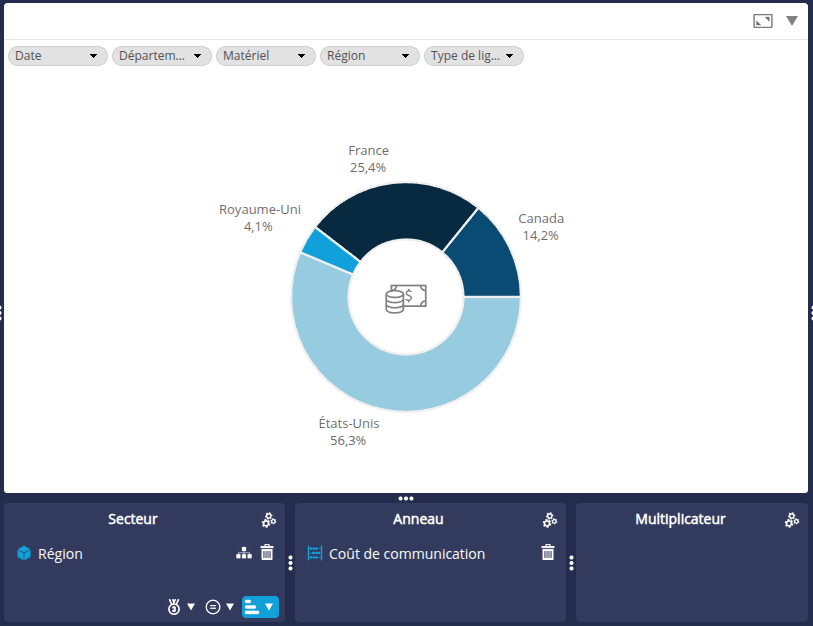Open the equals filter dropdown

[219, 606]
